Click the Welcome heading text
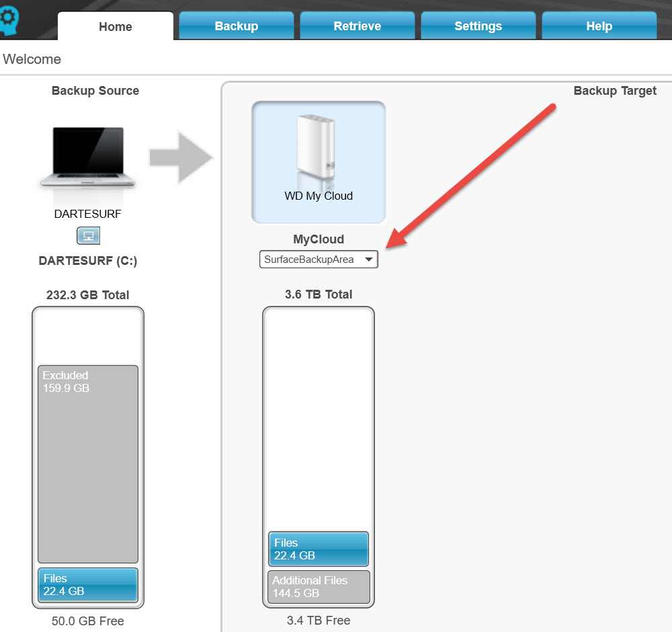This screenshot has height=632, width=672. (x=32, y=59)
